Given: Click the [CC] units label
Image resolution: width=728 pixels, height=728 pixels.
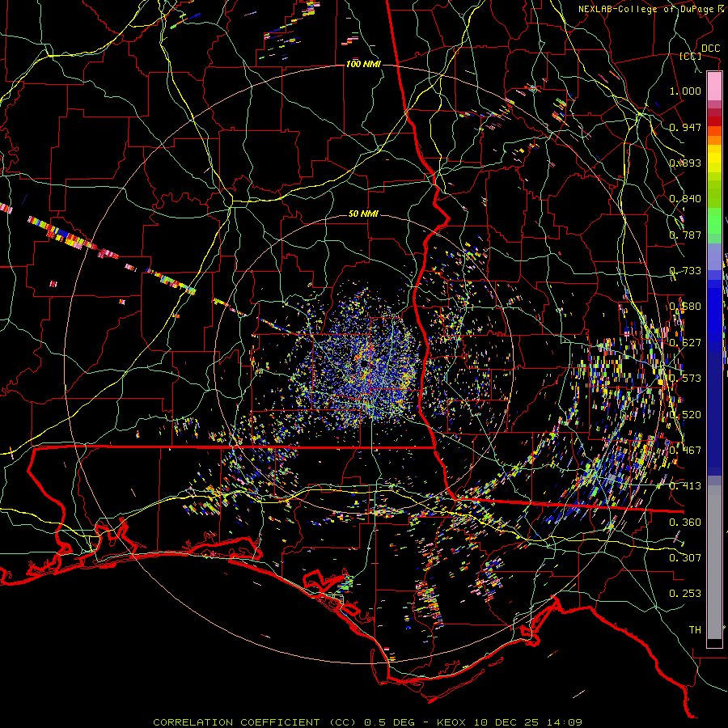Looking at the screenshot, I should point(691,56).
